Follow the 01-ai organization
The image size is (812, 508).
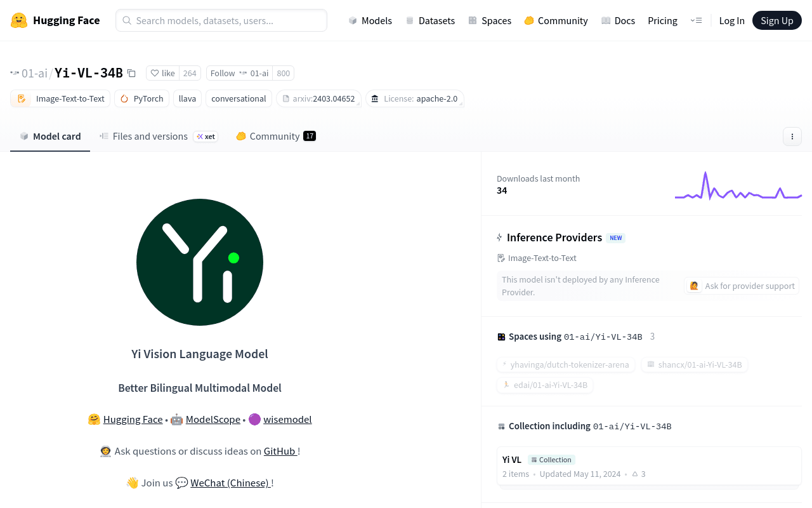point(239,73)
